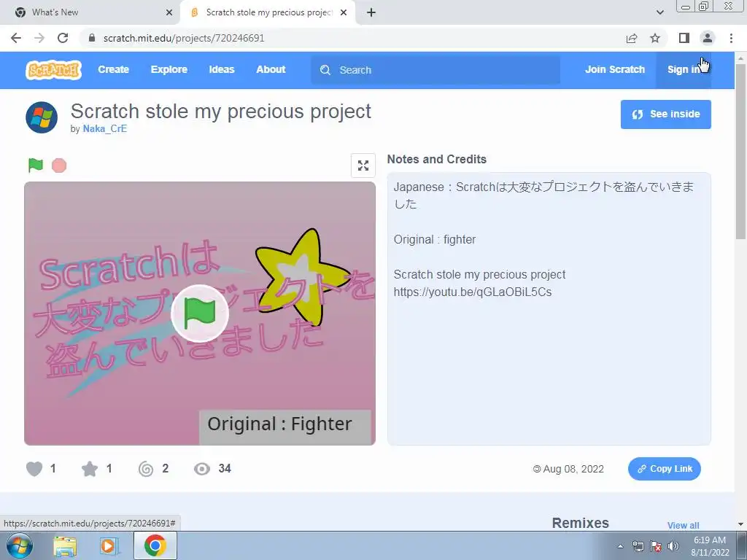Click the Action Center flag tray icon
The image size is (747, 560).
tap(656, 546)
